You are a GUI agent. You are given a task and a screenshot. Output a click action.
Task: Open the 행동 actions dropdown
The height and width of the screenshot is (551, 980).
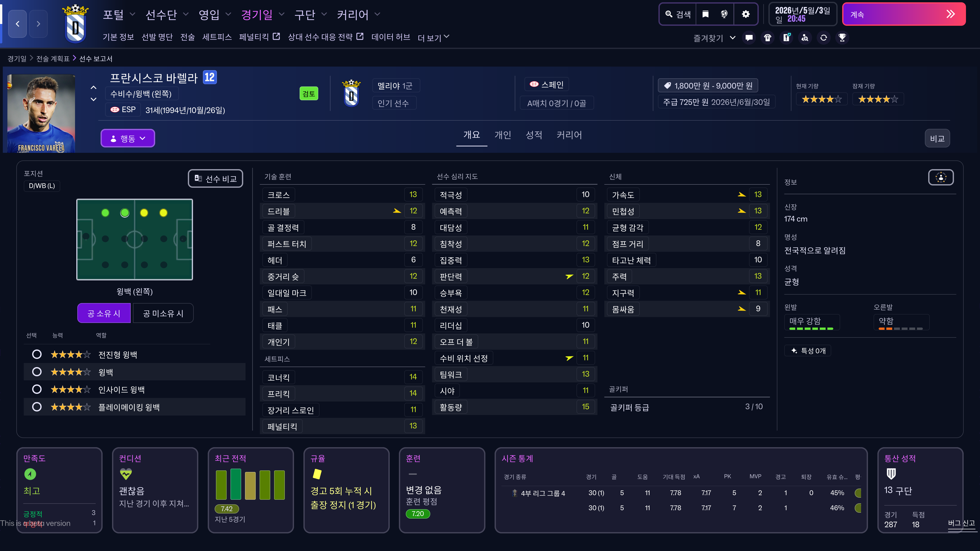[127, 139]
